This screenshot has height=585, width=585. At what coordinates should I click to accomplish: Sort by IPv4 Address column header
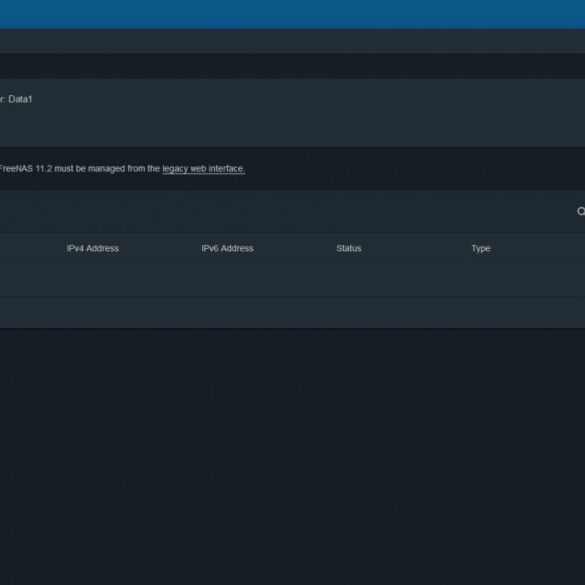(93, 248)
